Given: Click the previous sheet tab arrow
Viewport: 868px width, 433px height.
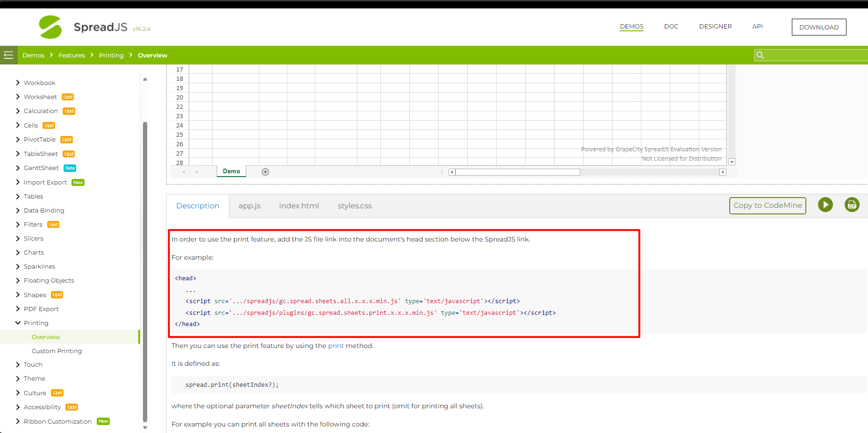Looking at the screenshot, I should pos(184,172).
